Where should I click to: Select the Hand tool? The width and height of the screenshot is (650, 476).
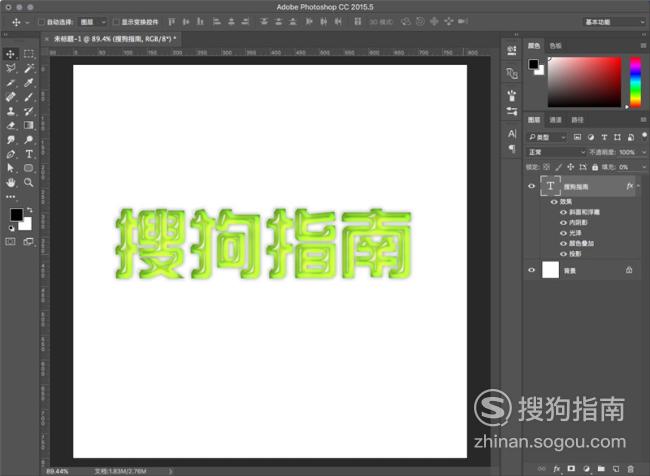[x=10, y=182]
